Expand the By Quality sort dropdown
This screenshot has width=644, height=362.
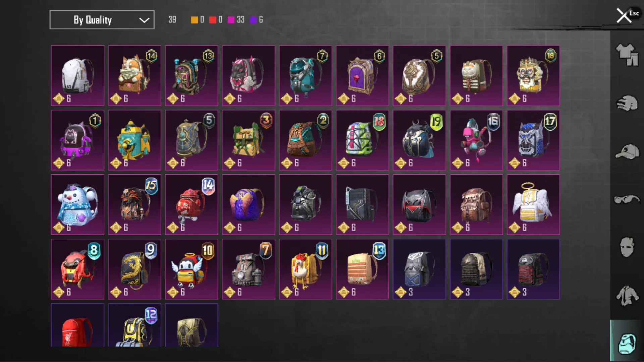[x=102, y=20]
